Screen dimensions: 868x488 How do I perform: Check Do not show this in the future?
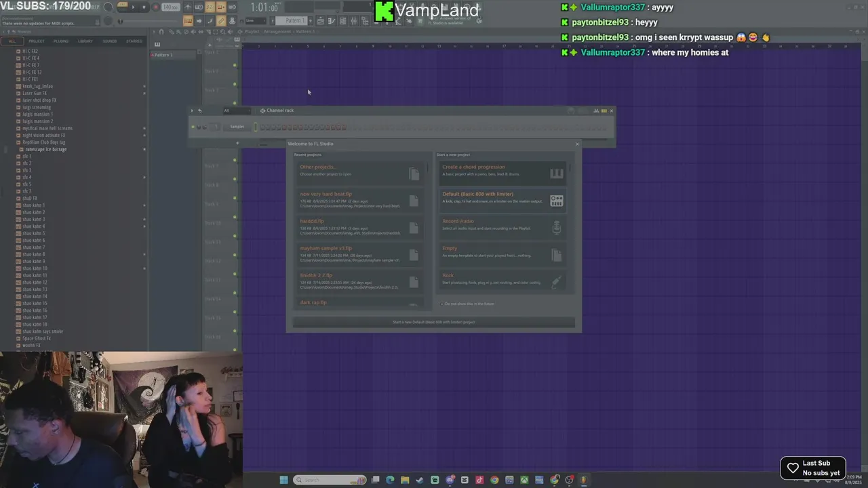click(442, 304)
